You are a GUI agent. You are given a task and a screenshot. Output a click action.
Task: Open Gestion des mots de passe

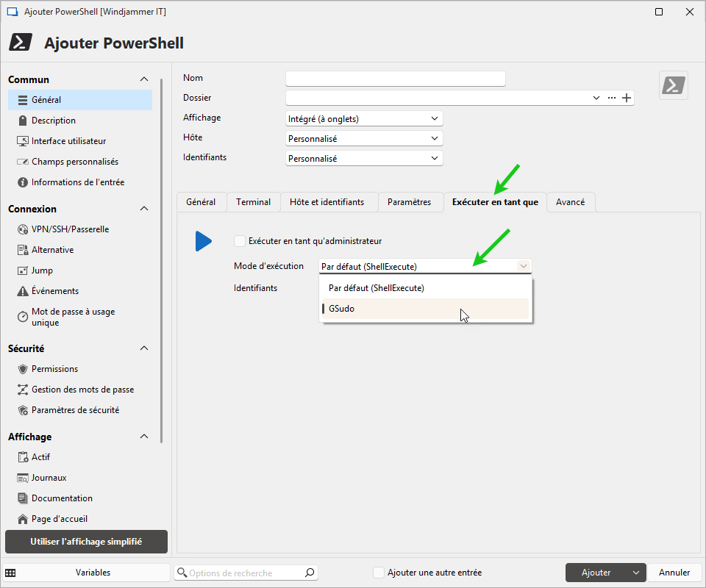[82, 390]
